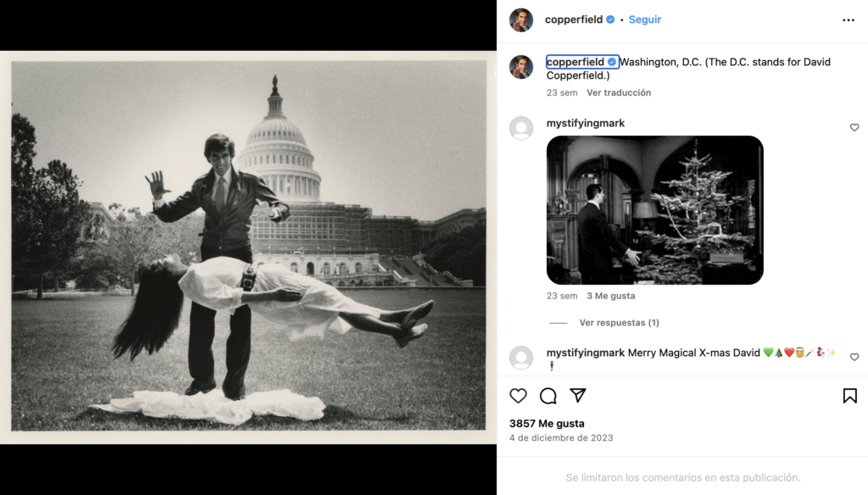
Task: Click Ver traducción under the caption
Action: [619, 92]
